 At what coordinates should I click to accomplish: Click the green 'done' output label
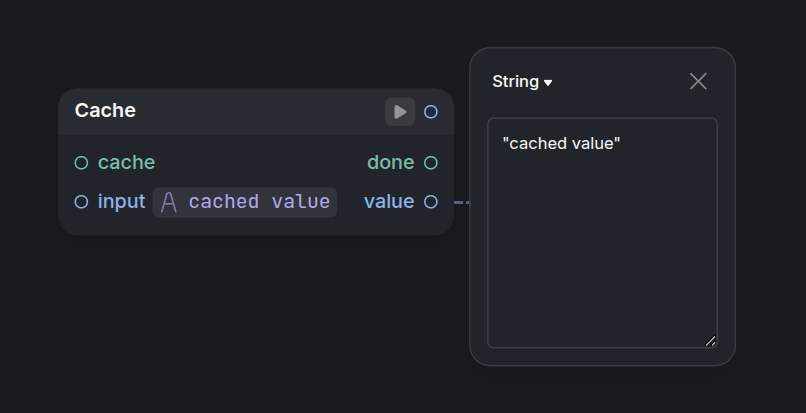click(391, 163)
